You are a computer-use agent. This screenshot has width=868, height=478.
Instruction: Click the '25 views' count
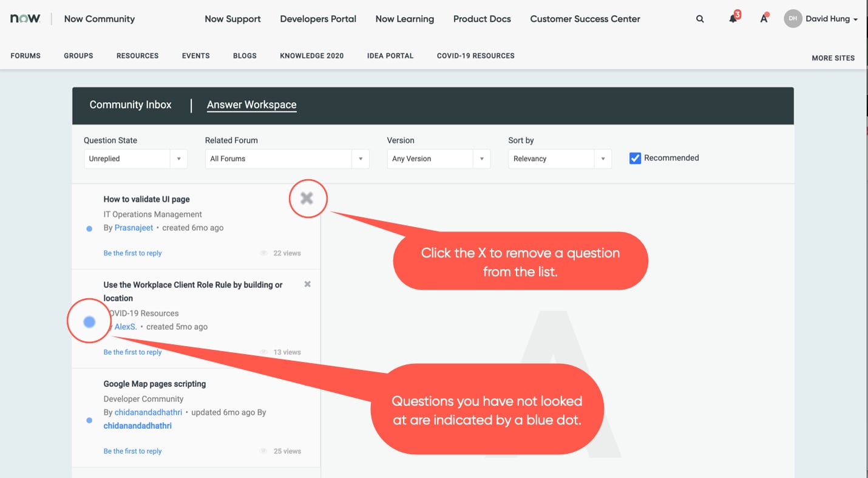tap(287, 451)
